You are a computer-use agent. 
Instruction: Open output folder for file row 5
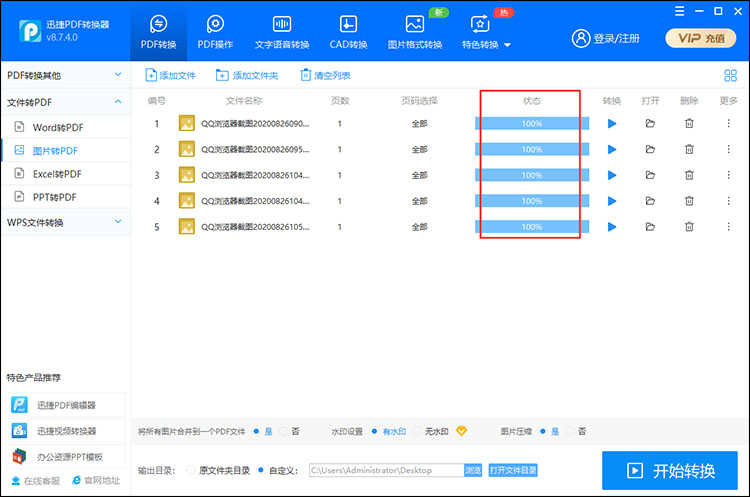point(650,226)
